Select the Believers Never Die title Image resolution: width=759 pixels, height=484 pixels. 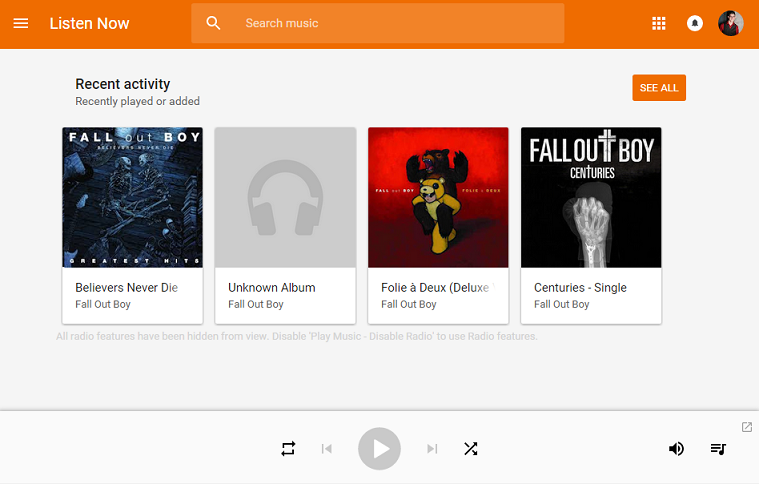(x=126, y=287)
